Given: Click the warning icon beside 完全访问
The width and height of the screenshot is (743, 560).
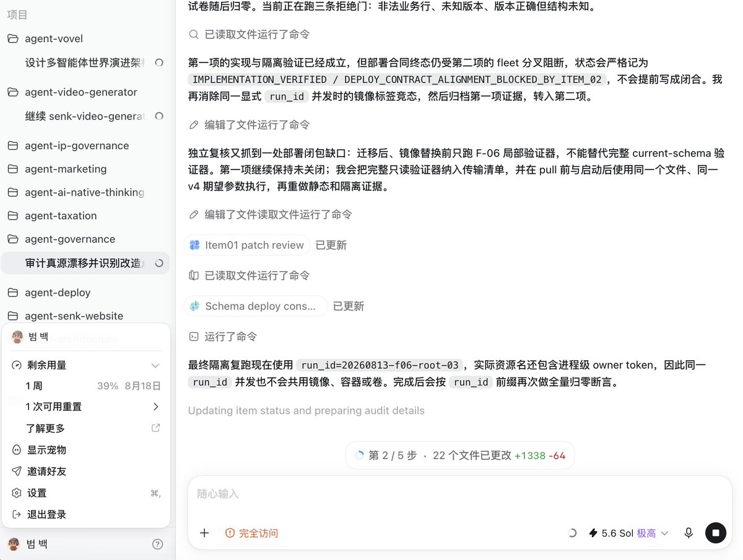Looking at the screenshot, I should [230, 533].
